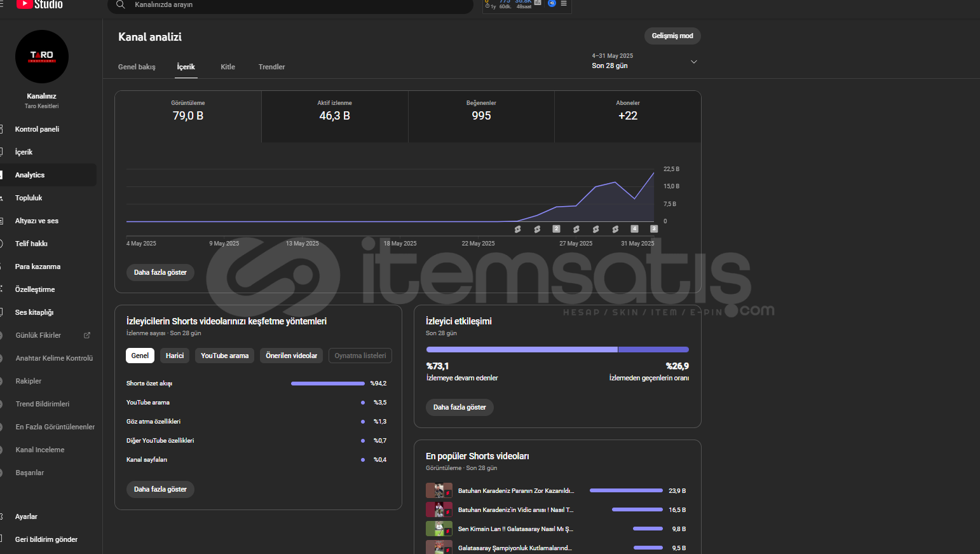The image size is (980, 554).
Task: Click the YouTube arama traffic source row
Action: 256,403
